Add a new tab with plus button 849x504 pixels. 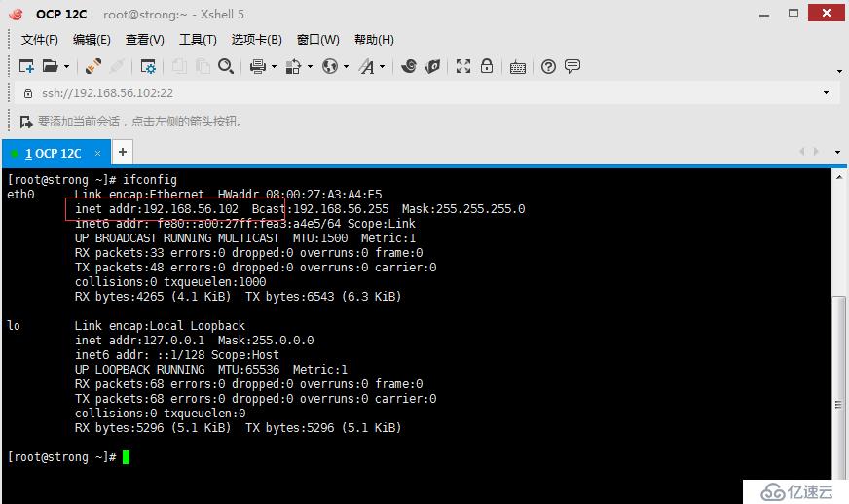pos(123,152)
